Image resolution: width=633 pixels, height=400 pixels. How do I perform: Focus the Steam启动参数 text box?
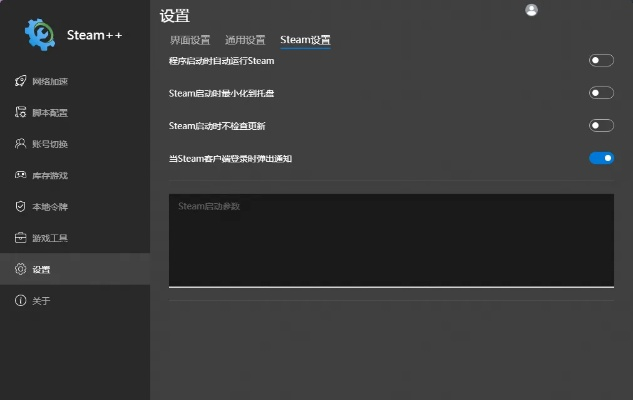tap(391, 241)
